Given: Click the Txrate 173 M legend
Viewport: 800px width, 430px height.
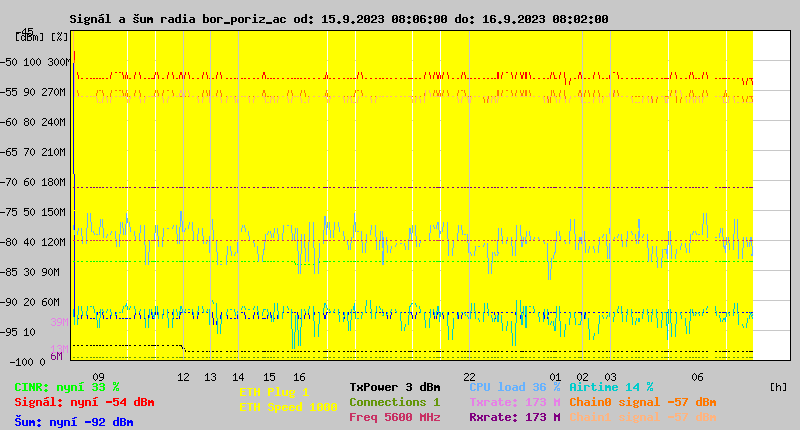Looking at the screenshot, I should pos(514,402).
